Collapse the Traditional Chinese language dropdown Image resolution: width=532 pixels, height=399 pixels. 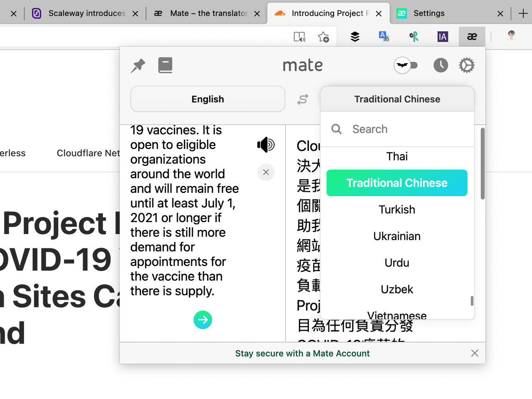397,99
